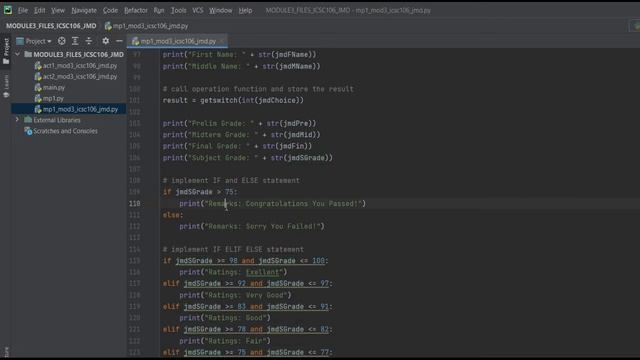Image resolution: width=640 pixels, height=360 pixels.
Task: Click the 'Subject Grade' print statement
Action: (248, 158)
